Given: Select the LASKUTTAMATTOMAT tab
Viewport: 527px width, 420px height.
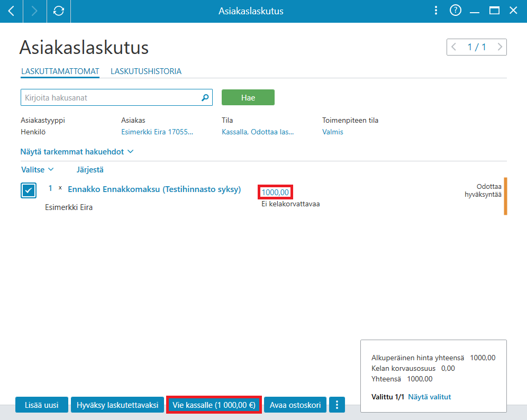Looking at the screenshot, I should tap(60, 71).
